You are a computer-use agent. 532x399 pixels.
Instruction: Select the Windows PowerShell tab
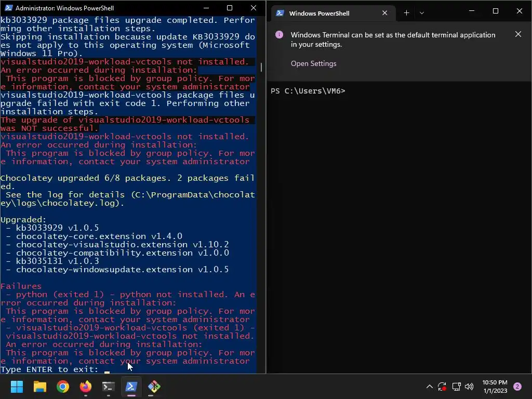[334, 13]
